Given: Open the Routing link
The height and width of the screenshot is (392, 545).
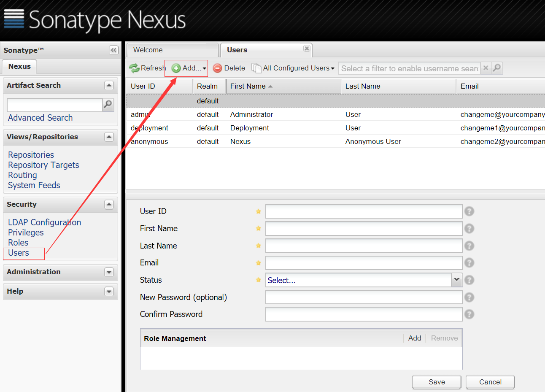Looking at the screenshot, I should tap(22, 175).
